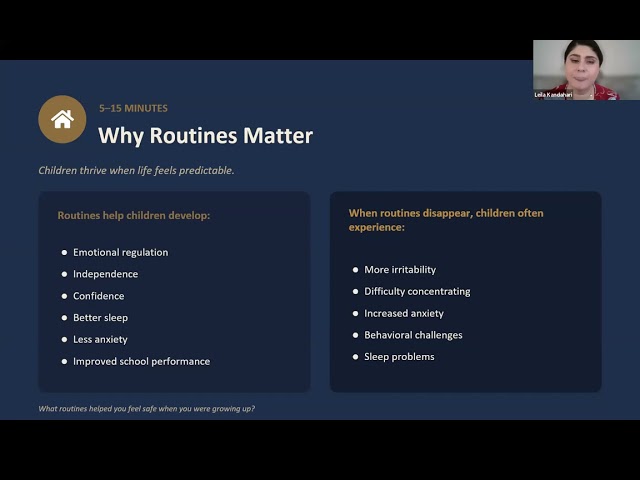Viewport: 640px width, 480px height.
Task: Click the gold house icon
Action: (x=62, y=119)
